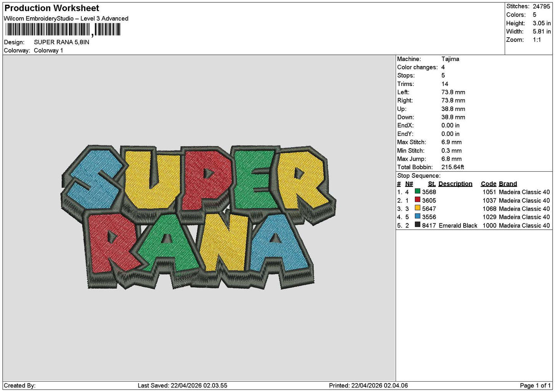Click the design name 'SUPER RANA 5,8IN'
Image resolution: width=555 pixels, height=392 pixels.
pos(61,42)
